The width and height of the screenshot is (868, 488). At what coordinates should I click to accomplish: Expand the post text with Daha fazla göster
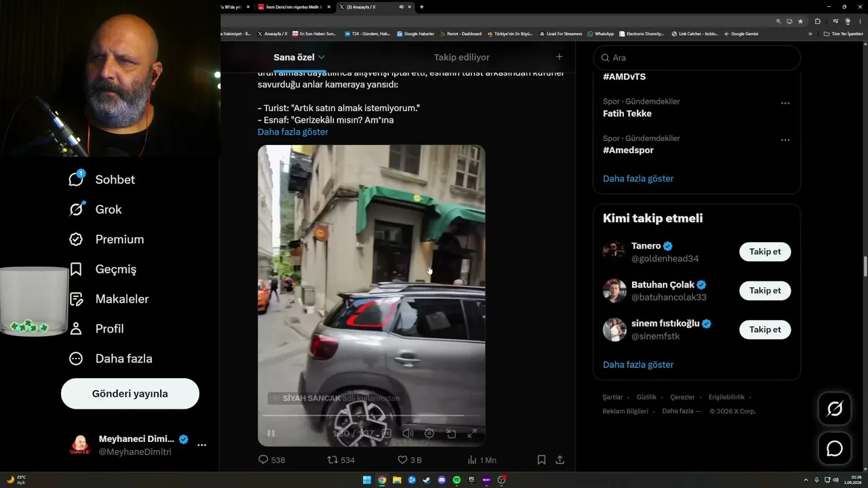(293, 131)
